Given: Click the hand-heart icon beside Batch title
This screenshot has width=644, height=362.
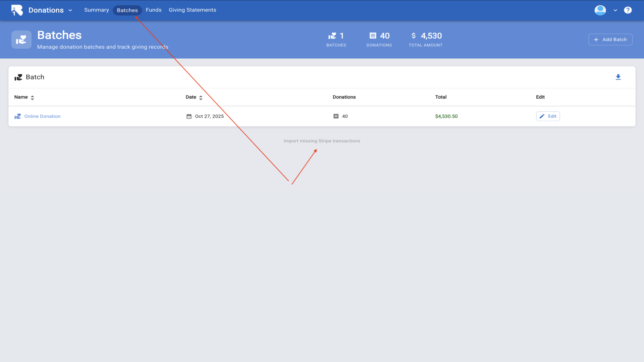Looking at the screenshot, I should [18, 77].
